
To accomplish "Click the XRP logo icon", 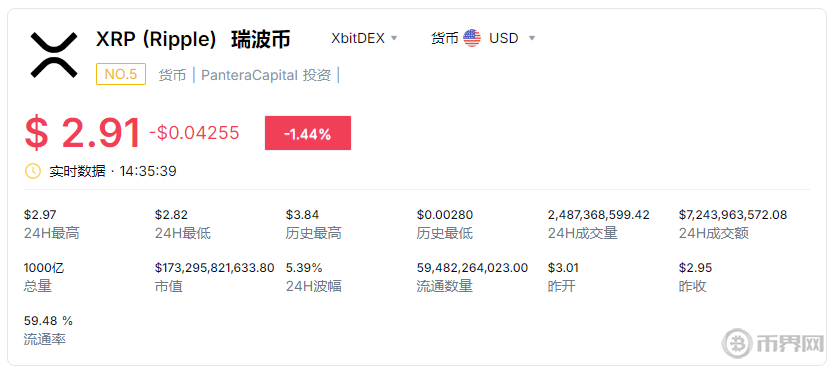I will point(54,55).
